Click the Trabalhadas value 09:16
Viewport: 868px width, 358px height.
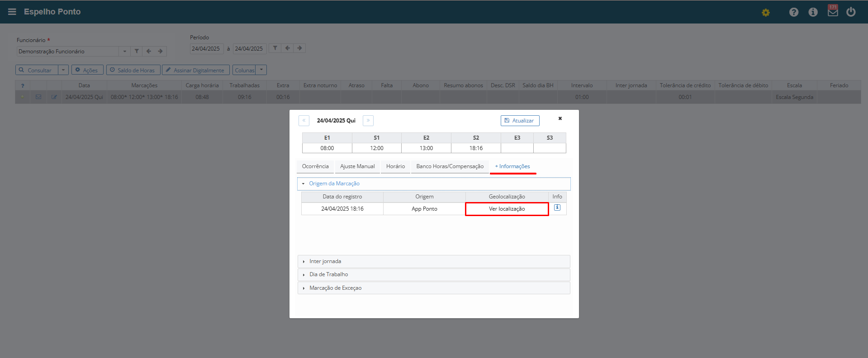coord(245,97)
